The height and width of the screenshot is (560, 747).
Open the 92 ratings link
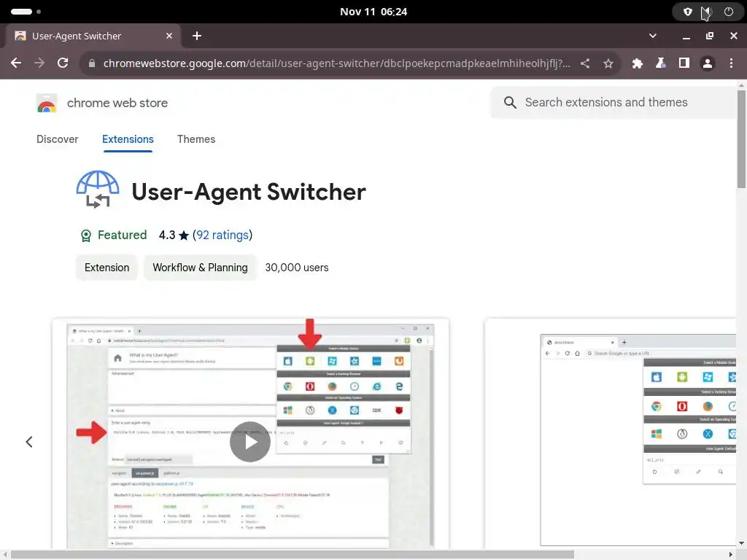222,235
